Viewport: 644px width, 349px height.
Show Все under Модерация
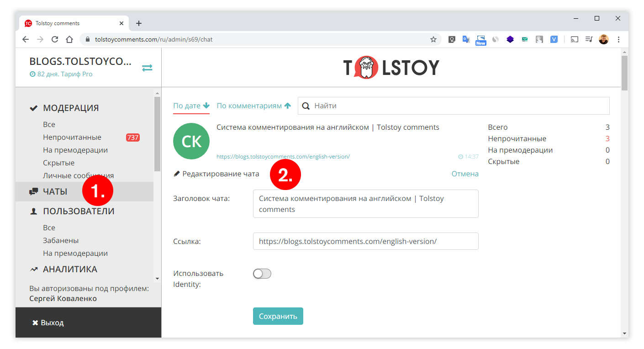coord(49,124)
